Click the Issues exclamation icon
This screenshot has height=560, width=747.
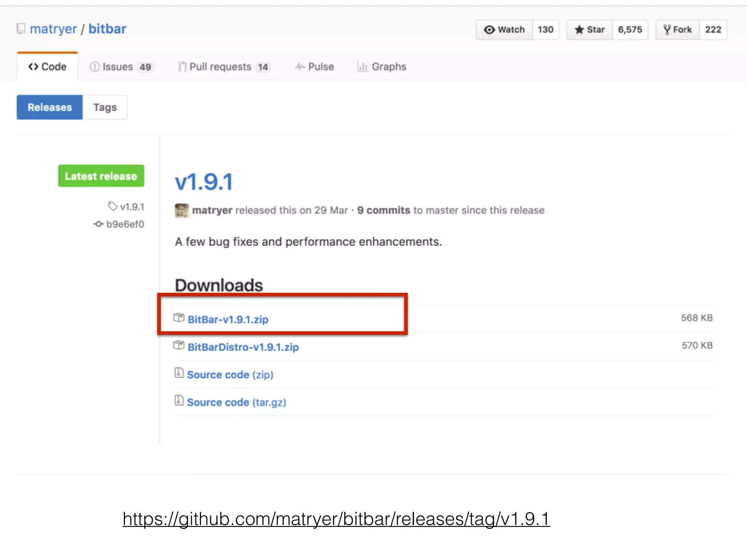pyautogui.click(x=94, y=67)
